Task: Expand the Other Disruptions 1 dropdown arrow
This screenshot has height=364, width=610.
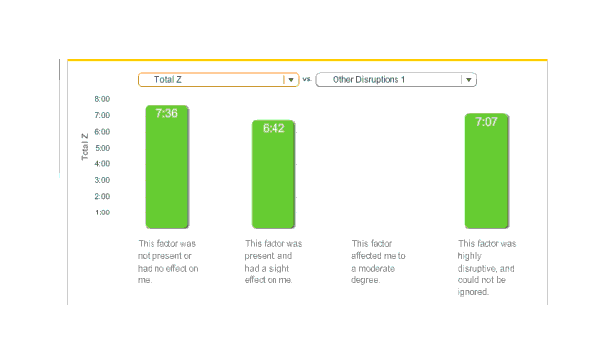Action: pyautogui.click(x=468, y=80)
